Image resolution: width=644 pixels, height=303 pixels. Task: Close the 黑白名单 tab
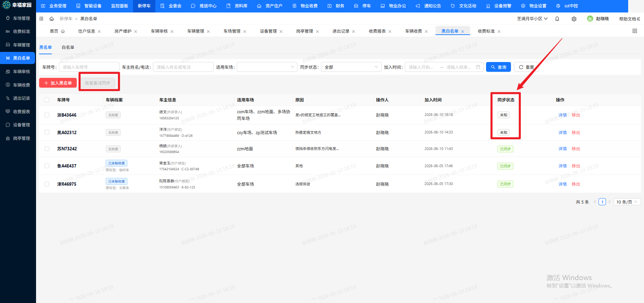coord(463,31)
